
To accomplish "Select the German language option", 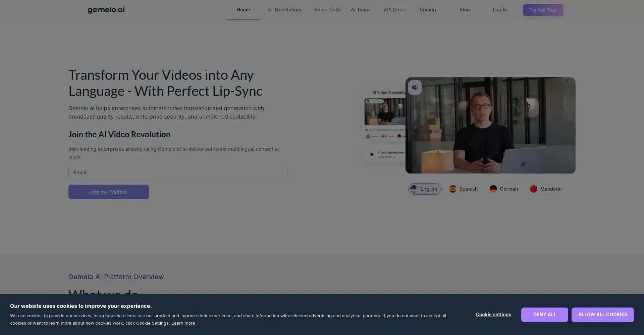I will pos(504,189).
